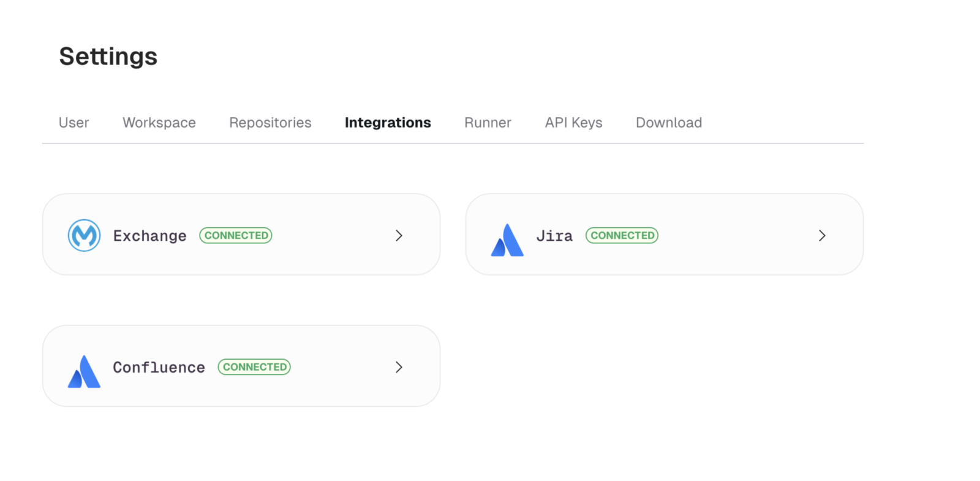The width and height of the screenshot is (980, 481).
Task: Select the Integrations tab
Action: [x=388, y=123]
